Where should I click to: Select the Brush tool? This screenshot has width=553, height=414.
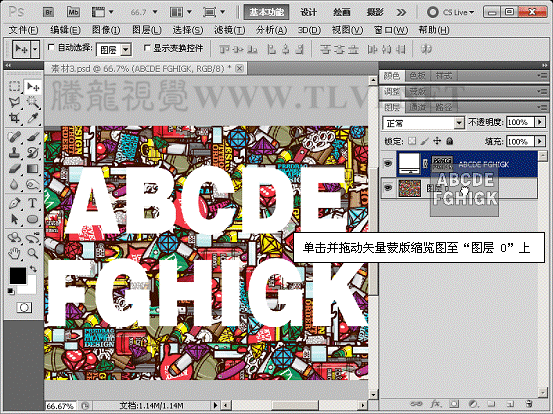pos(33,137)
